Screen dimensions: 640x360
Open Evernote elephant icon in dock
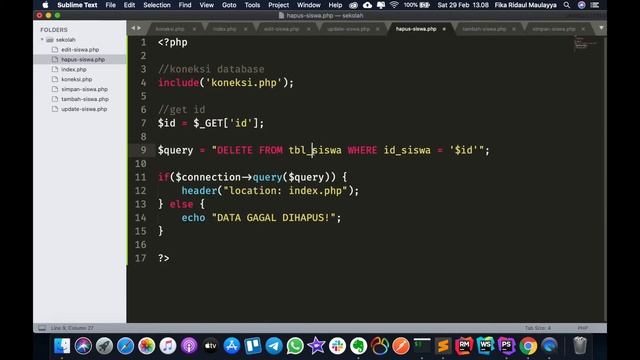[359, 346]
